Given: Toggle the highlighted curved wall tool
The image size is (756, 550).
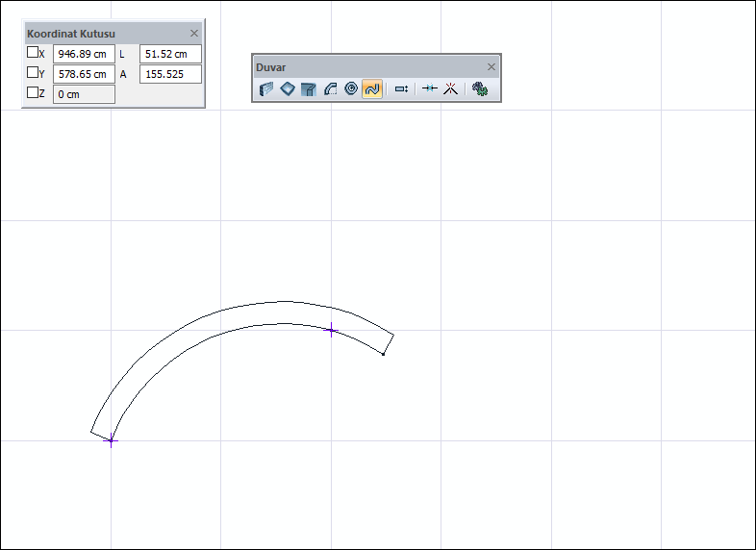Looking at the screenshot, I should tap(372, 88).
